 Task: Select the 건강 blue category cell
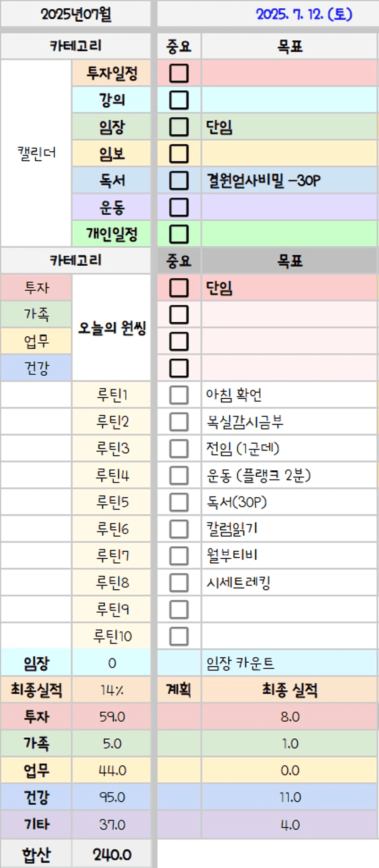coord(36,368)
